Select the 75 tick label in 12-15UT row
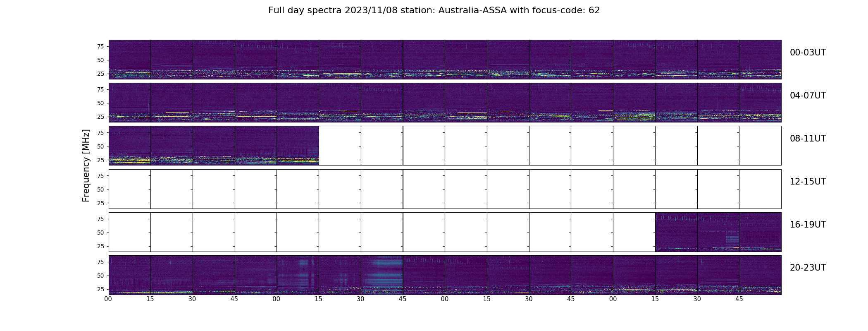This screenshot has height=331, width=868. pyautogui.click(x=100, y=175)
